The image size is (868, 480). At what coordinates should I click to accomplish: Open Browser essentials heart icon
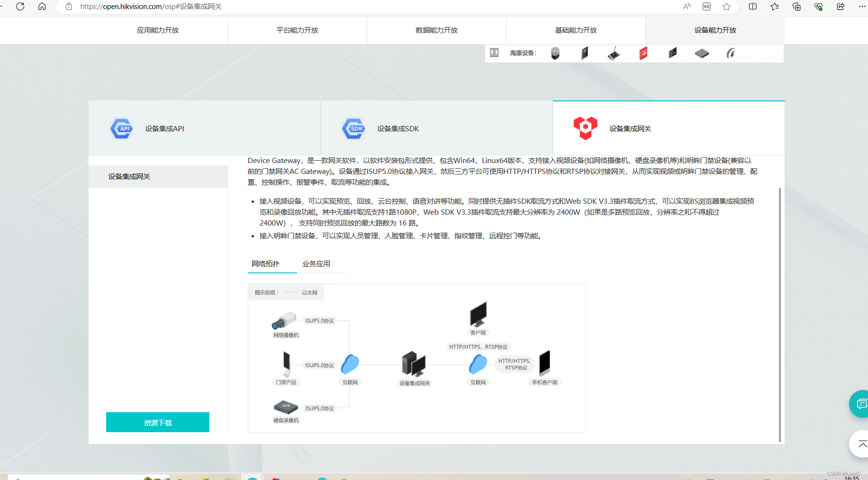click(818, 7)
